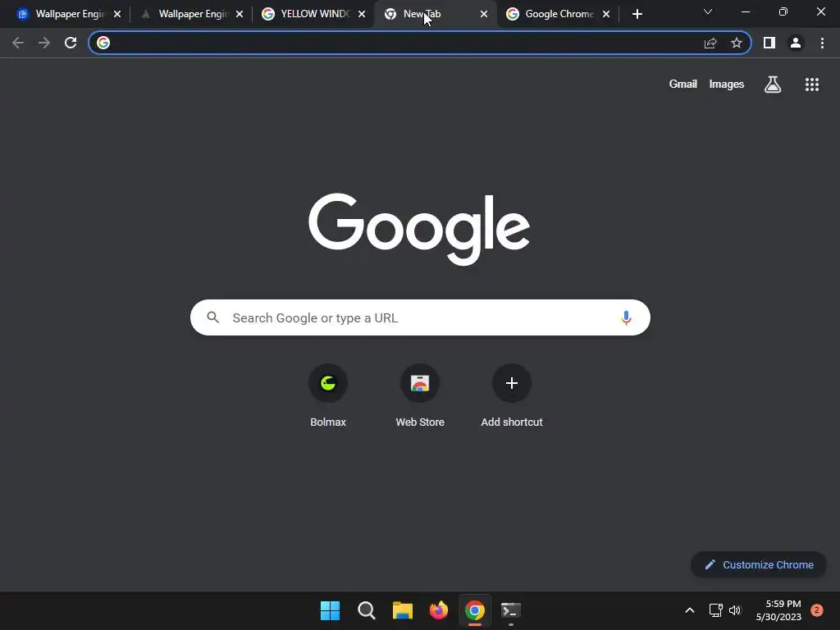Open a new tab with the plus button
Viewport: 840px width, 630px height.
click(x=637, y=14)
